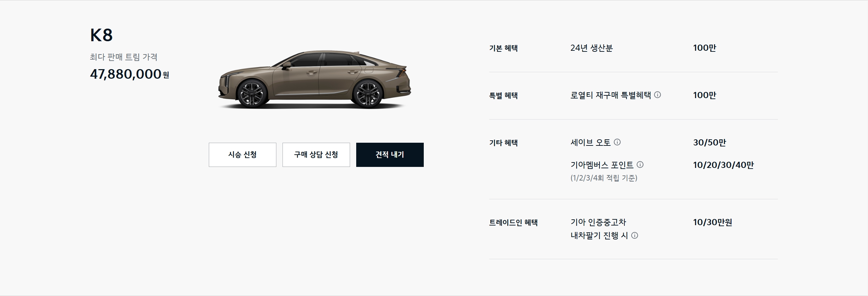Open info icon after 내차팔기 진행 시

pyautogui.click(x=635, y=235)
